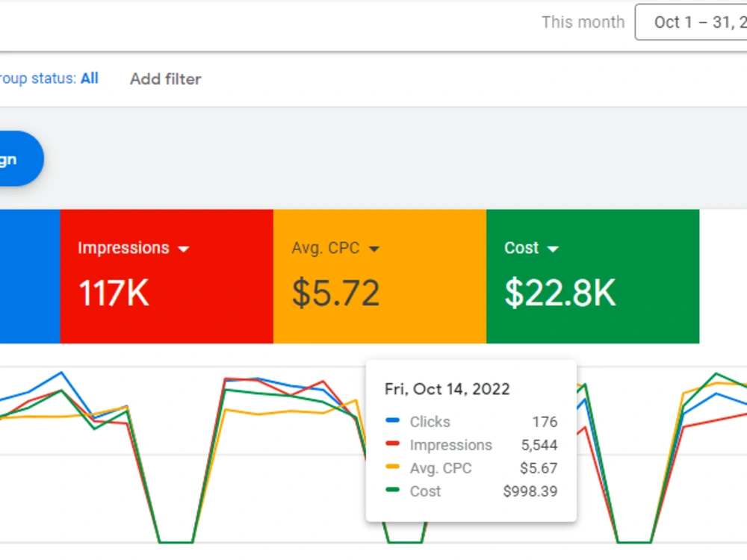This screenshot has height=560, width=747.
Task: Click the 117K impressions total
Action: [114, 293]
